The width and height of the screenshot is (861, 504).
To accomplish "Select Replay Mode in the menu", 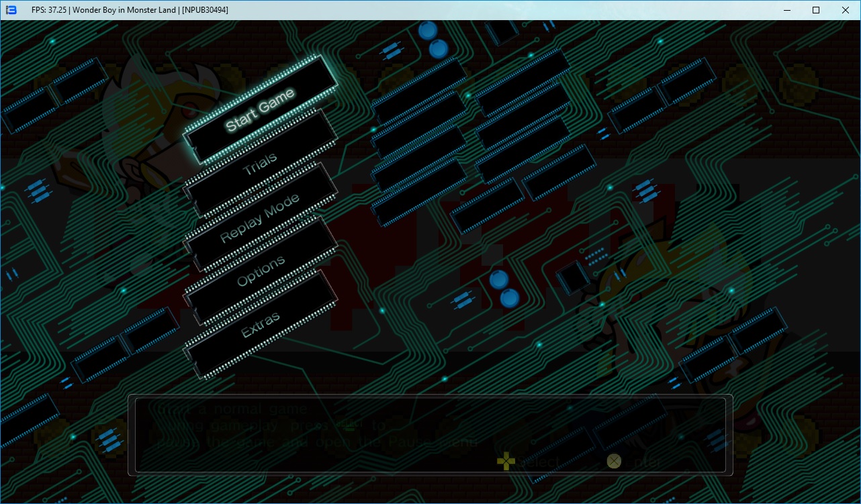I will (x=261, y=217).
